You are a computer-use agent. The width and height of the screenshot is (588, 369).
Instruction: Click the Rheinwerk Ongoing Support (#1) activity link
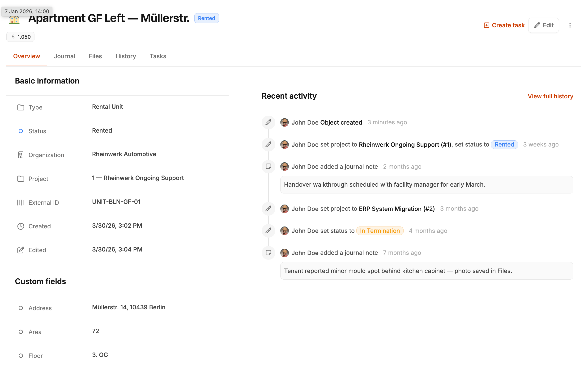405,144
